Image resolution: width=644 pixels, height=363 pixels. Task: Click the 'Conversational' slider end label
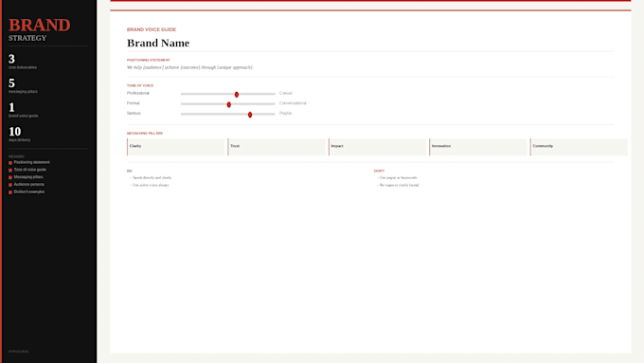[293, 103]
